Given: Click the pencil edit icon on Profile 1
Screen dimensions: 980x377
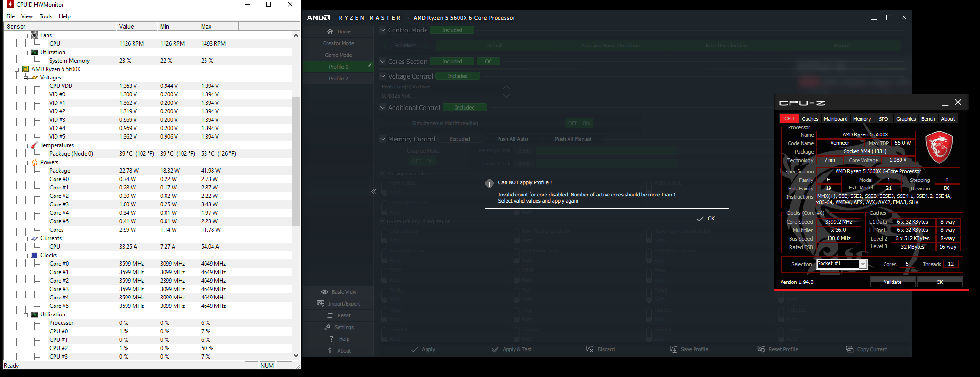Looking at the screenshot, I should pyautogui.click(x=370, y=65).
